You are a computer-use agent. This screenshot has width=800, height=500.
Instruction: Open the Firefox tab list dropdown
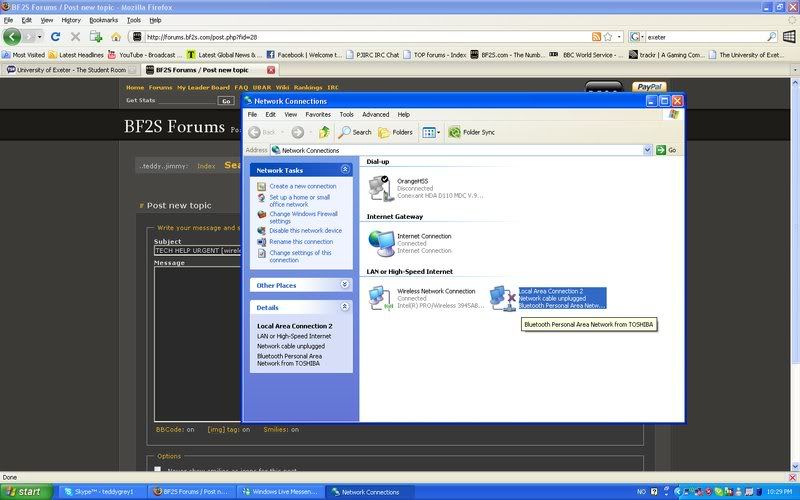click(x=795, y=69)
